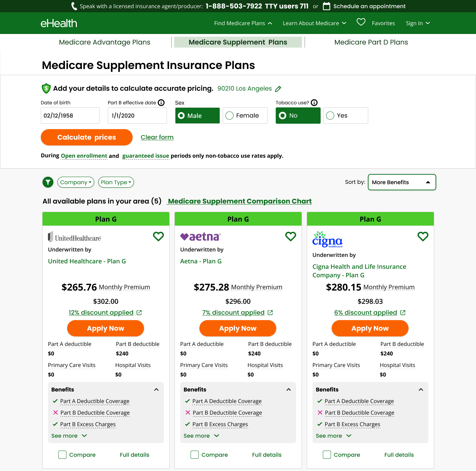Apply Now for the Cigna plan
This screenshot has height=471, width=476.
370,328
